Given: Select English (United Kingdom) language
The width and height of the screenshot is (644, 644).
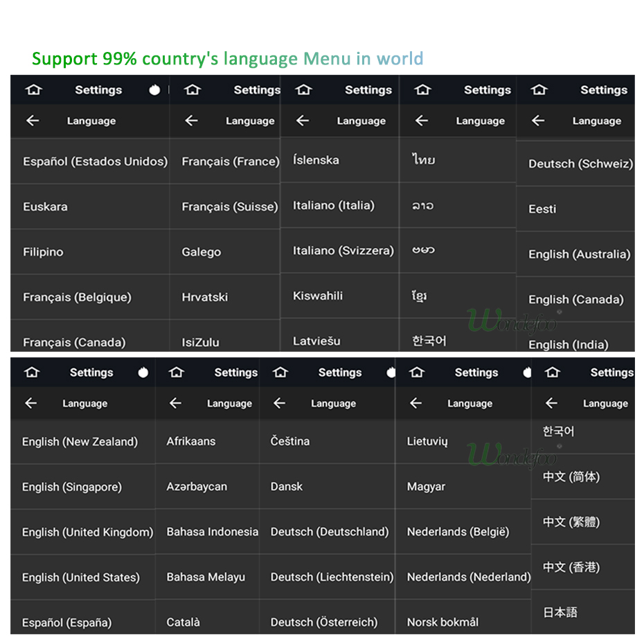Looking at the screenshot, I should tap(87, 532).
